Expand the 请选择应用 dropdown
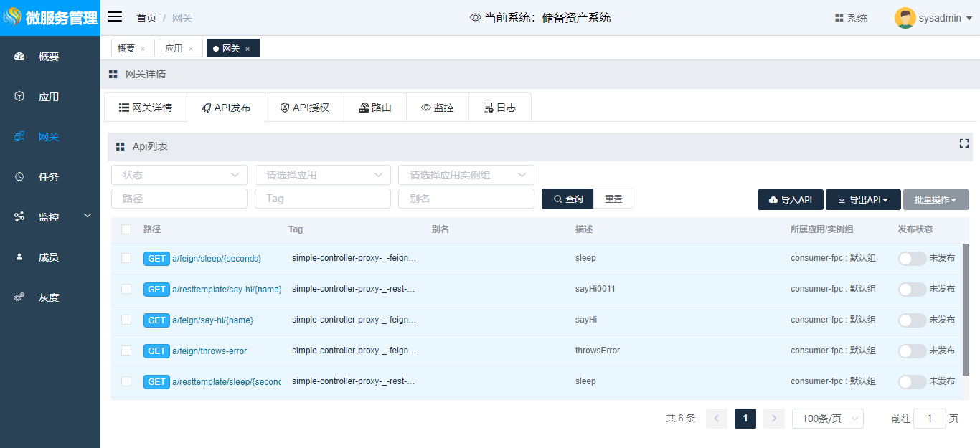The image size is (980, 448). click(322, 175)
